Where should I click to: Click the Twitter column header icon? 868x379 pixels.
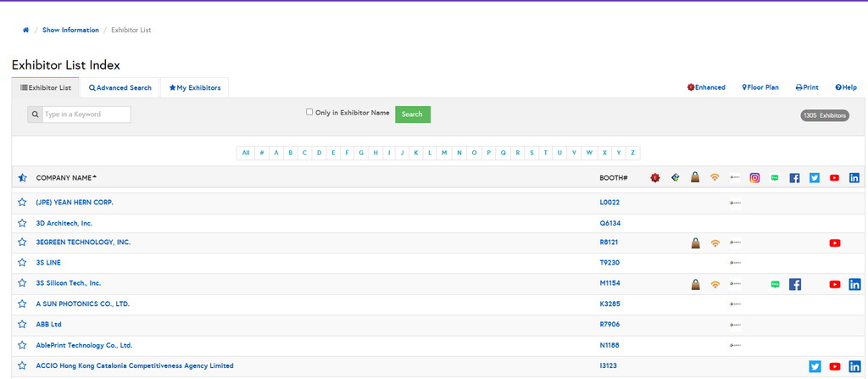(815, 178)
